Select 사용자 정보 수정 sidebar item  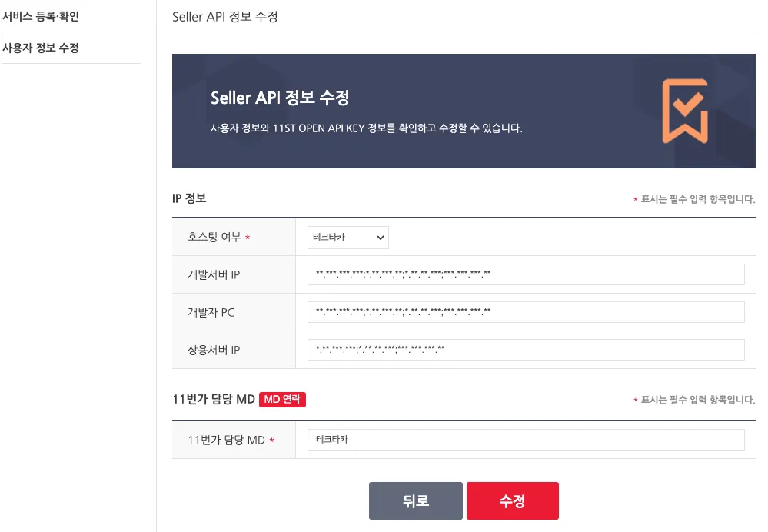coord(41,48)
